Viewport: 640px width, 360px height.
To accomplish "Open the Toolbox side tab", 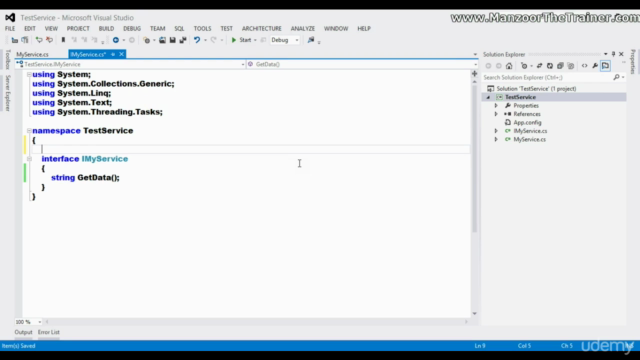I will tap(8, 60).
